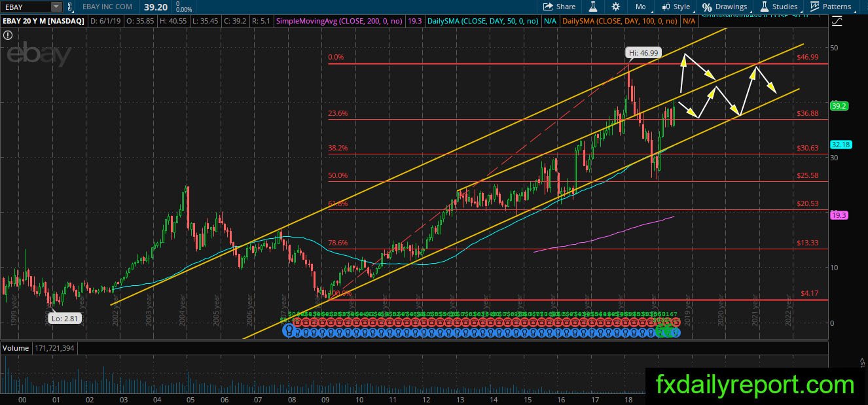This screenshot has height=405, width=868.
Task: Click the $25.58 Fibonacci price label
Action: pyautogui.click(x=808, y=175)
